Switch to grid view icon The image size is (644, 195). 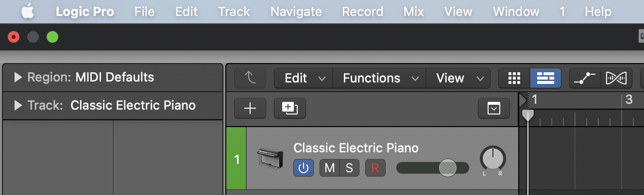(x=514, y=78)
